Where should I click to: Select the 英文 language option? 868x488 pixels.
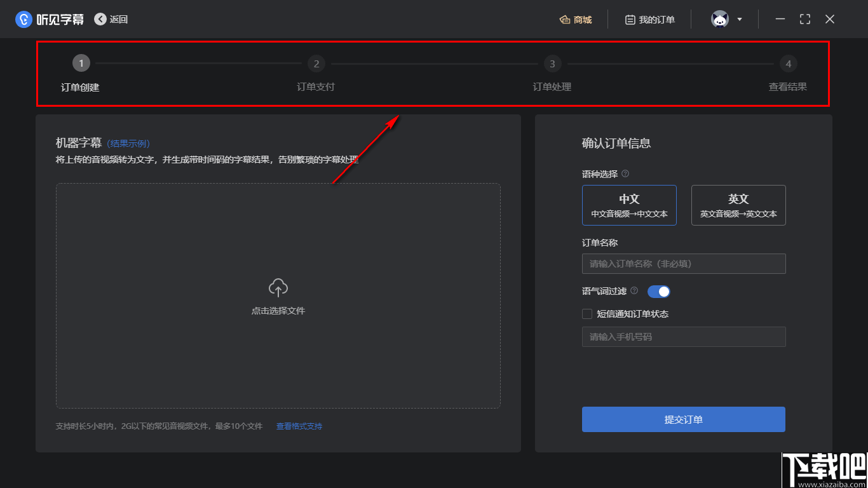pyautogui.click(x=738, y=205)
